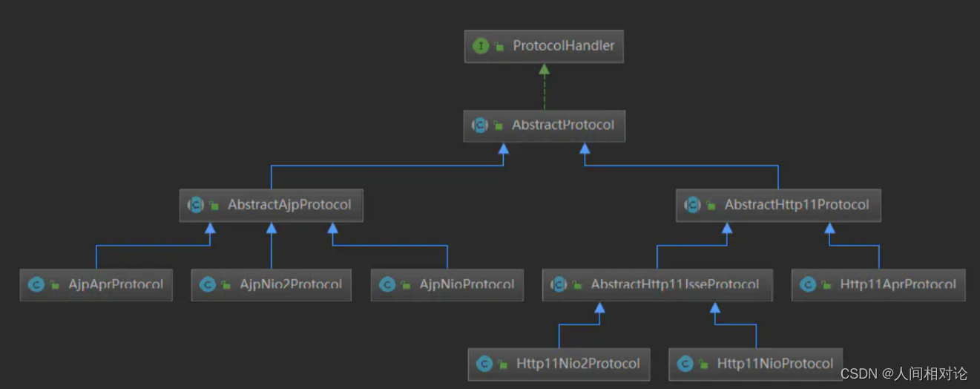980x389 pixels.
Task: Select the AbstractAjpProtocol node
Action: click(289, 205)
